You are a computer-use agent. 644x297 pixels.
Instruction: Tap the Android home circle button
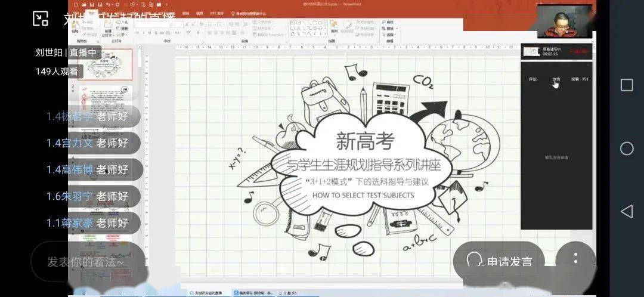click(x=626, y=148)
